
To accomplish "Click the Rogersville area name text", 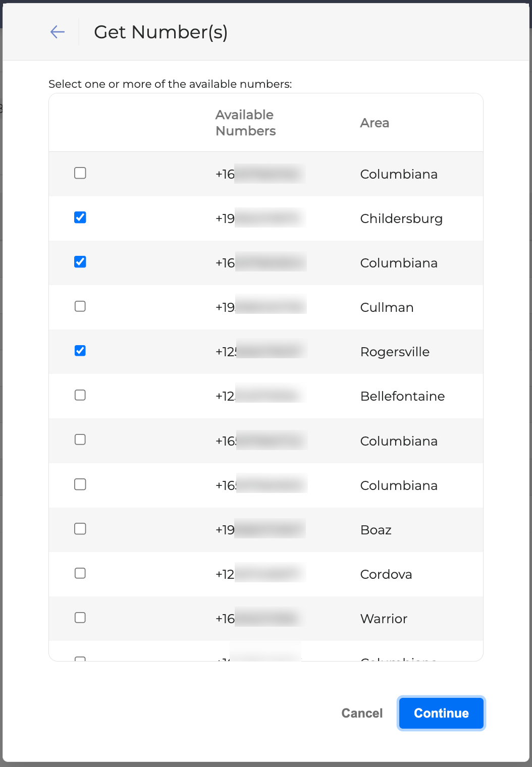I will click(395, 352).
